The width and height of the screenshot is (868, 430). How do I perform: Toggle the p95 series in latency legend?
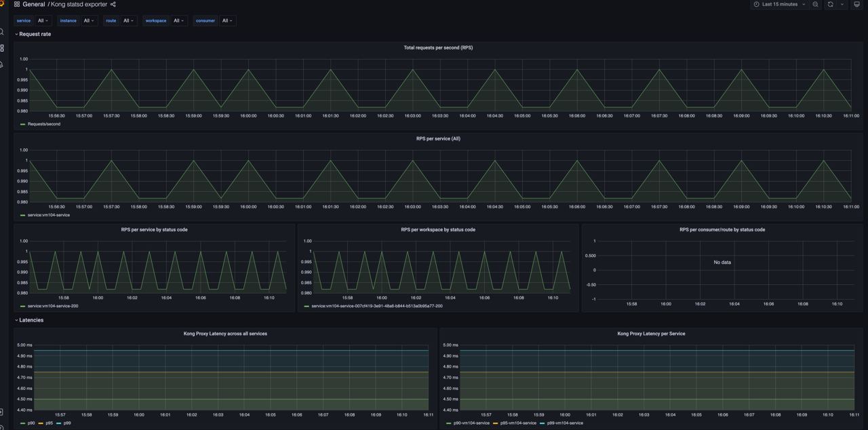[49, 423]
